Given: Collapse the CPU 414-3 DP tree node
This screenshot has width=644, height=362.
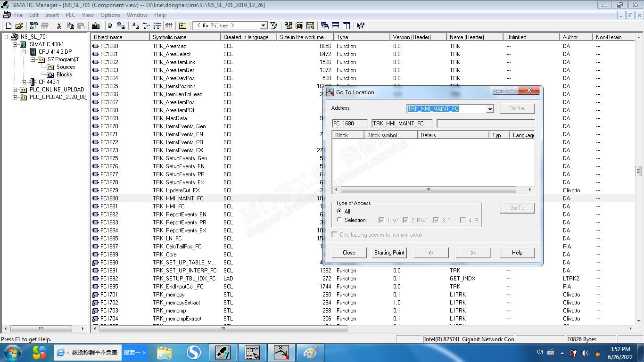Looking at the screenshot, I should coord(24,52).
